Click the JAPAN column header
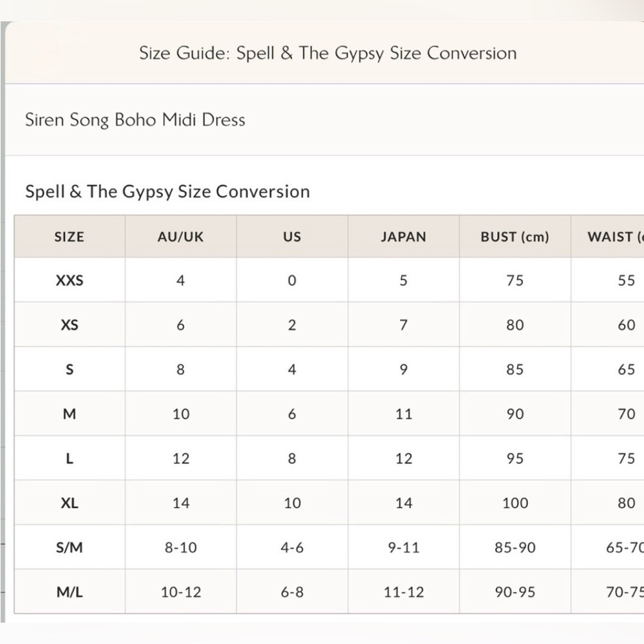The image size is (644, 644). point(403,236)
